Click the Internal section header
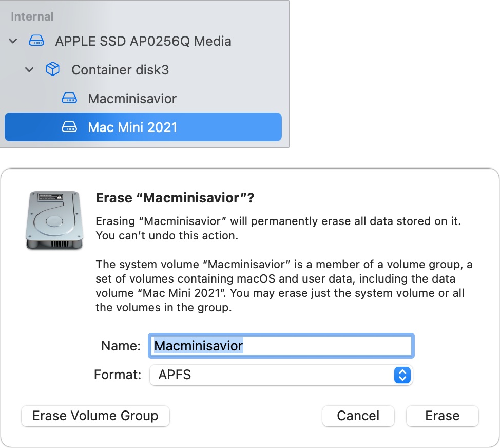The image size is (500, 448). 32,16
